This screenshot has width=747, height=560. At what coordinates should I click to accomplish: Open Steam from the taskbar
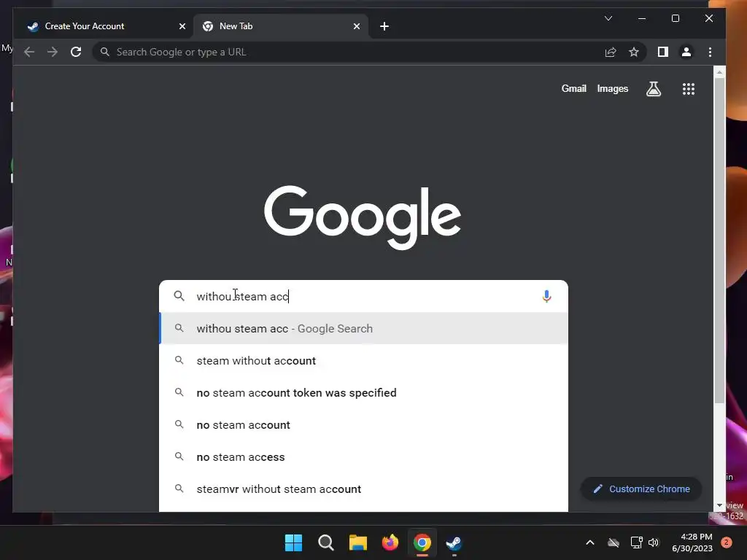click(x=454, y=542)
